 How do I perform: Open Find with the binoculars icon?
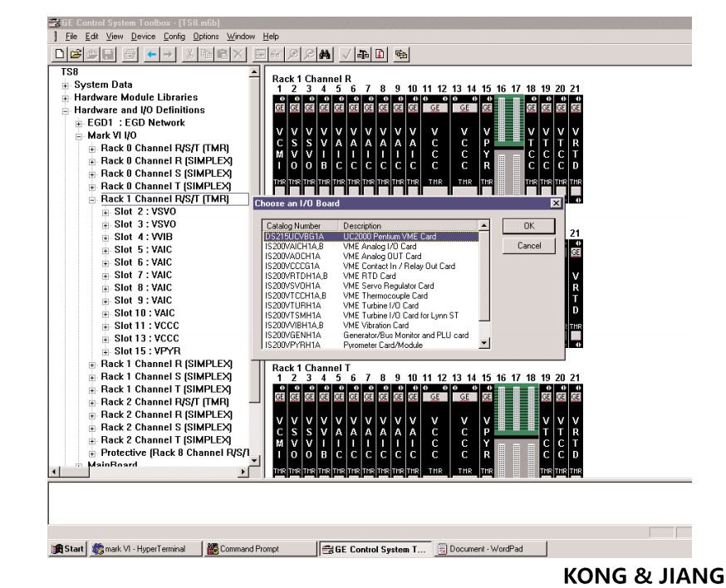[x=325, y=54]
